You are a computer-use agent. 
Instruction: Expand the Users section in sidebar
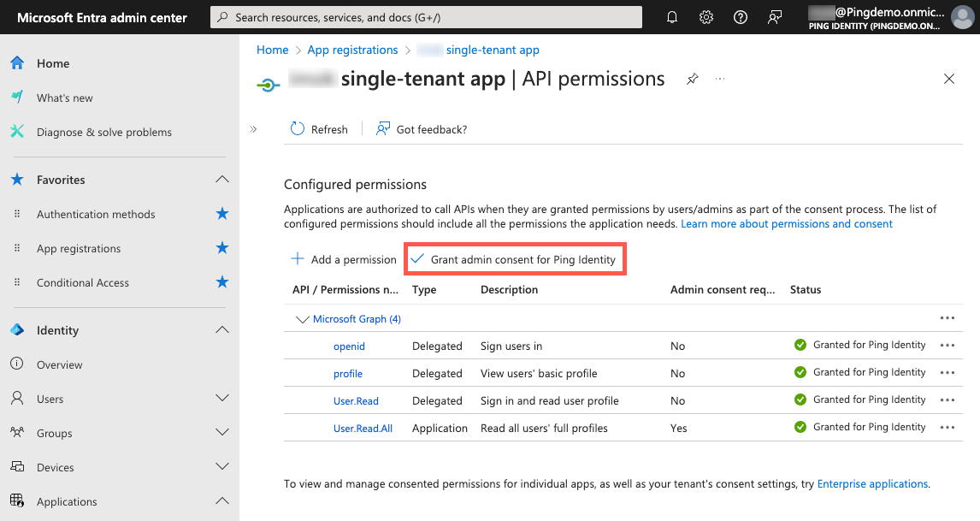tap(222, 398)
